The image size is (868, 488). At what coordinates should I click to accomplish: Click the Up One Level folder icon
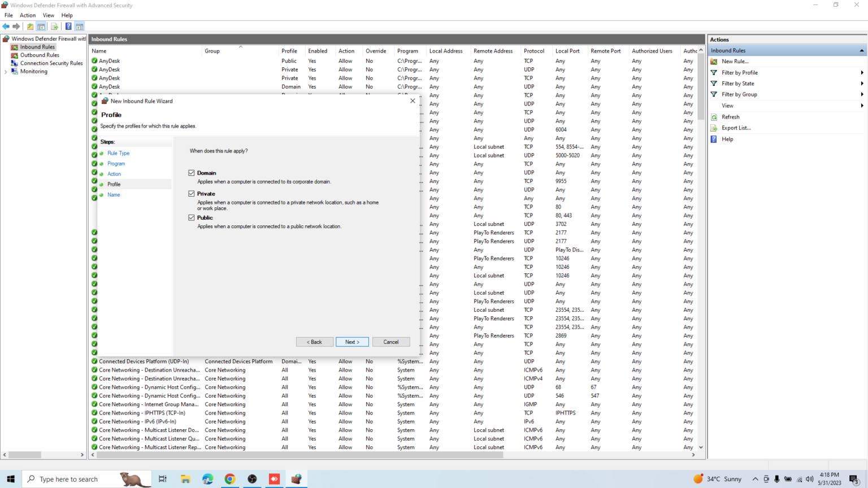tap(30, 27)
